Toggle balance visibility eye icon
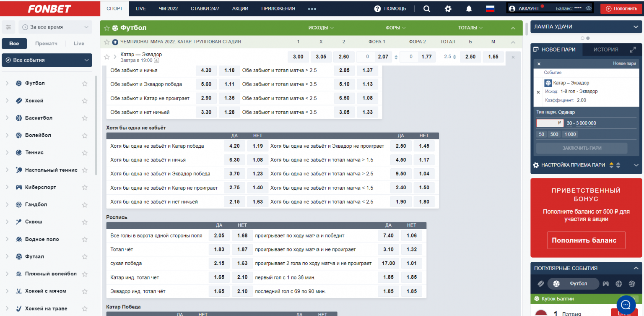The width and height of the screenshot is (644, 316). (x=588, y=8)
